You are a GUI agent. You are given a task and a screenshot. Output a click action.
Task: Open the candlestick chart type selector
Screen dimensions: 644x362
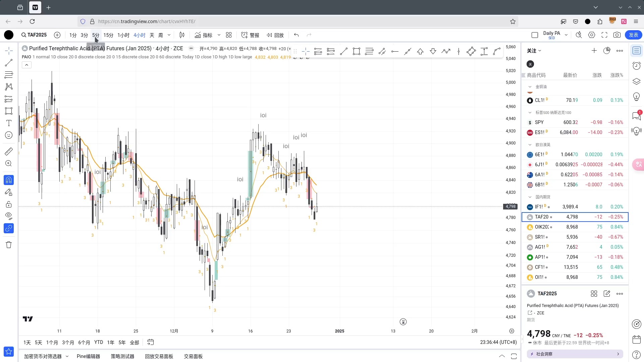click(x=182, y=35)
